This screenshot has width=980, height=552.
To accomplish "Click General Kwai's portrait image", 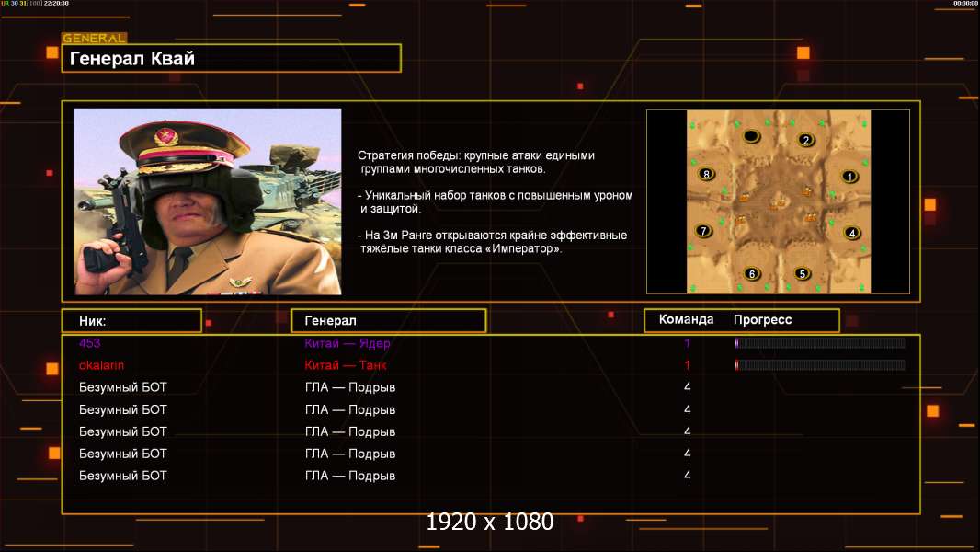I will (x=208, y=201).
